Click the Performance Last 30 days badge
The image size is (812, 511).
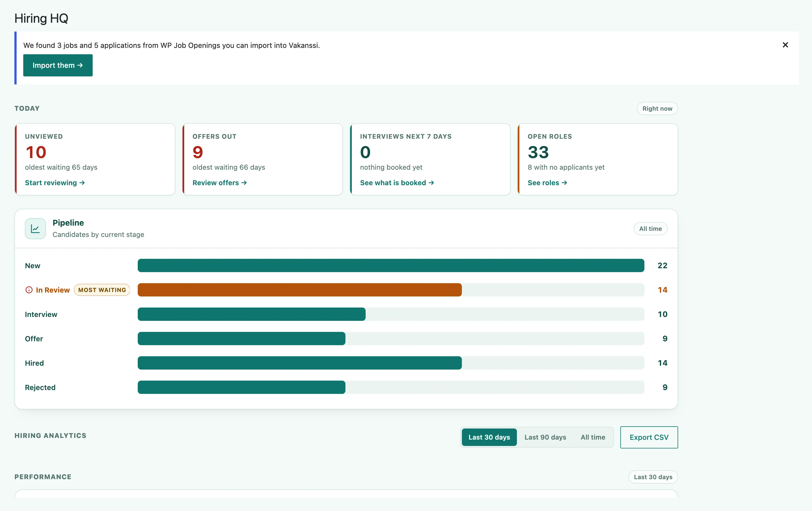click(x=653, y=477)
